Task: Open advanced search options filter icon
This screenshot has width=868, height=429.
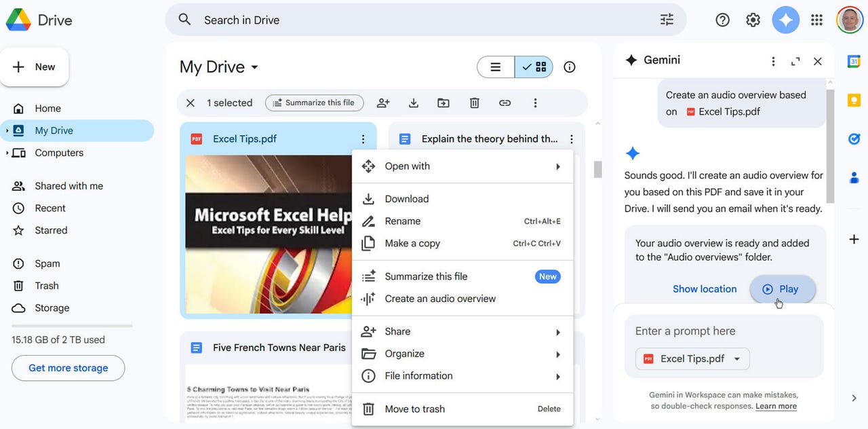Action: pyautogui.click(x=667, y=20)
